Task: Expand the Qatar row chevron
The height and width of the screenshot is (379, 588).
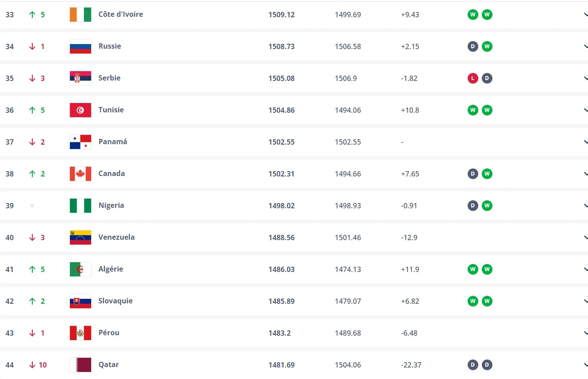Action: click(x=585, y=365)
